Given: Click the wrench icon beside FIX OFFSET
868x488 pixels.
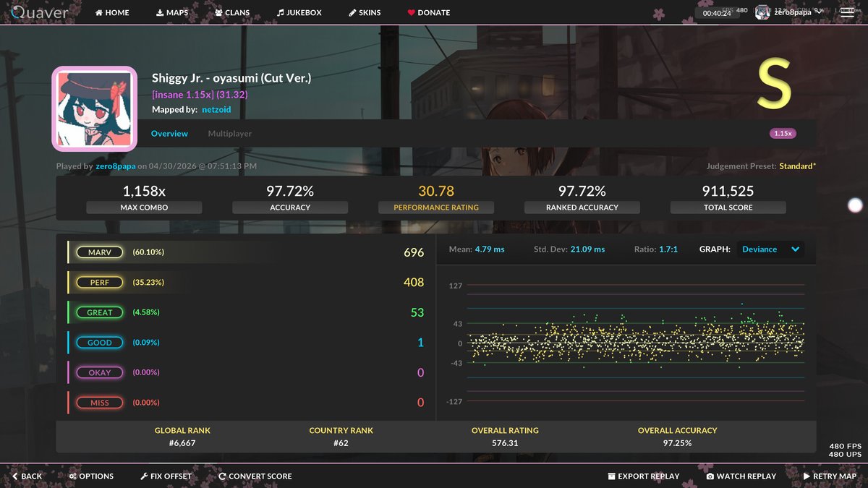Looking at the screenshot, I should click(144, 476).
